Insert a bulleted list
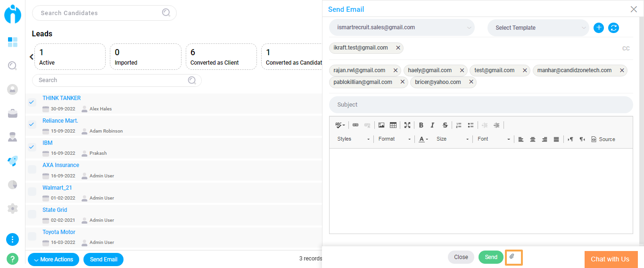 pos(471,125)
